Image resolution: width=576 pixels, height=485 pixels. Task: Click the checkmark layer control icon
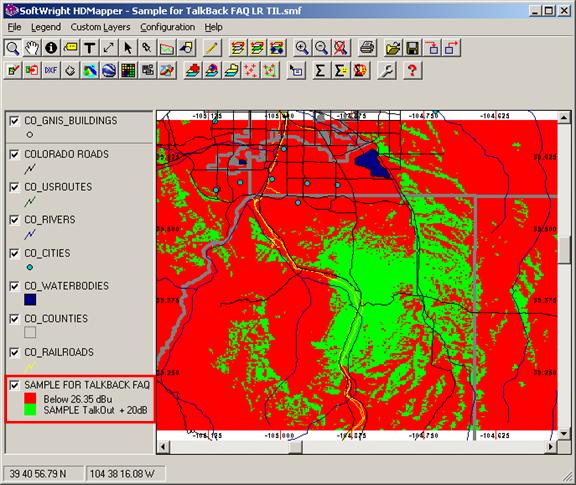tap(13, 70)
